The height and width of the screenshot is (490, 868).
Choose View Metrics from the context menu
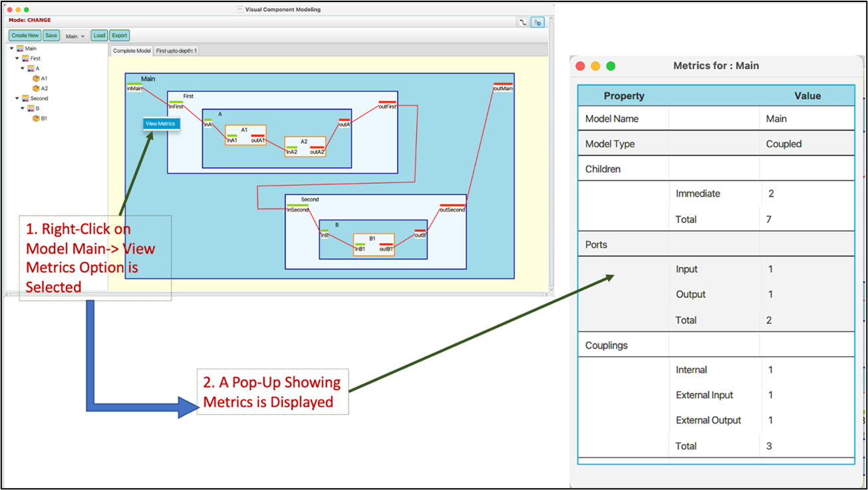coord(161,123)
